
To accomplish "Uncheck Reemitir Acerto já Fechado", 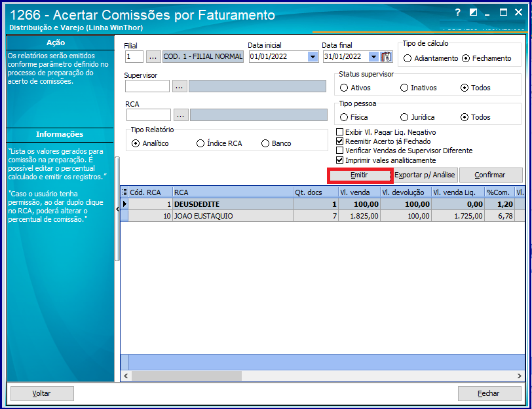I will tap(339, 141).
